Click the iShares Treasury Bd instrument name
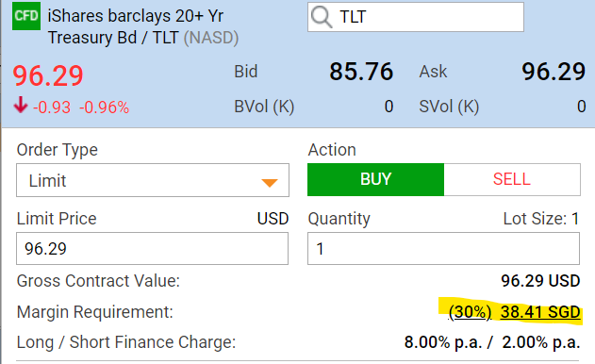This screenshot has height=364, width=595. (x=143, y=26)
